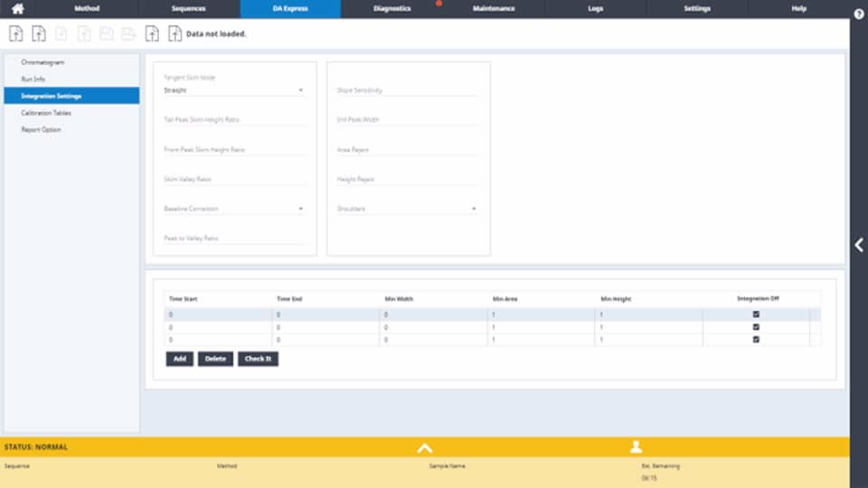Click the Integration Off column header
The height and width of the screenshot is (488, 868).
pos(758,298)
